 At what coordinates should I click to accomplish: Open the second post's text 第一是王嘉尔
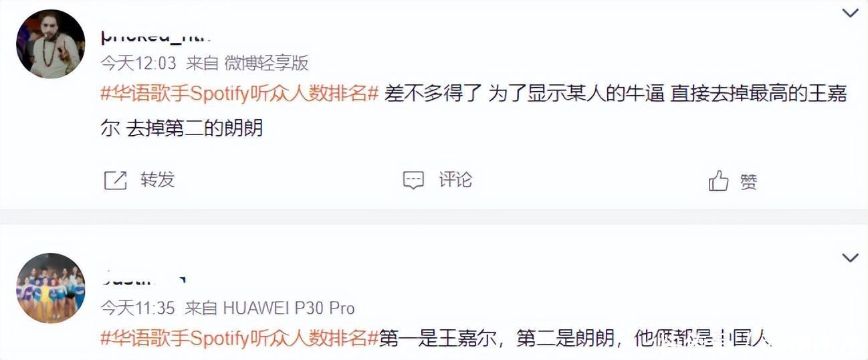pos(576,339)
